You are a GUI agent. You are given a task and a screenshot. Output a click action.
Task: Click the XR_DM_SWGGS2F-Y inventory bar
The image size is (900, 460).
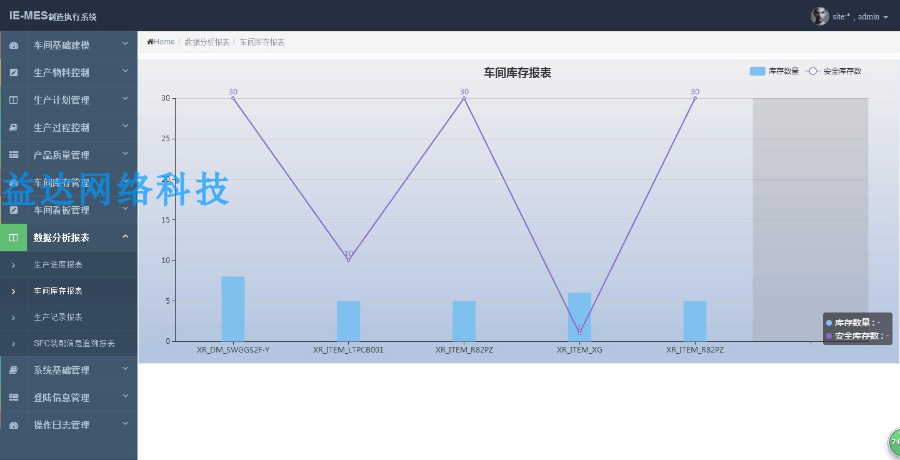click(x=233, y=309)
